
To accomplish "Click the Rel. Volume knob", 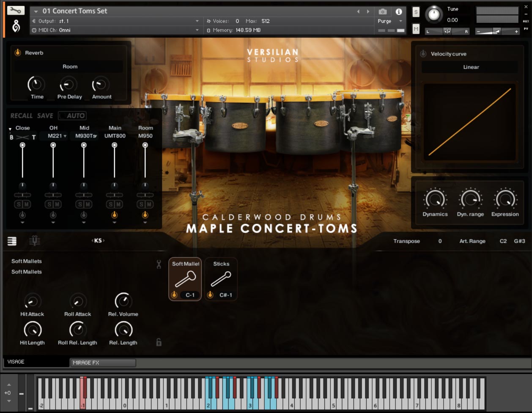I will [123, 301].
